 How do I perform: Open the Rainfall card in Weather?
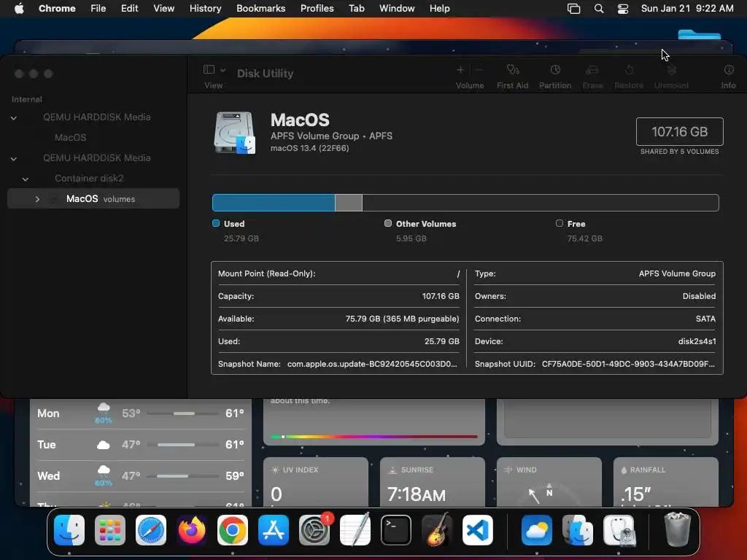click(666, 482)
